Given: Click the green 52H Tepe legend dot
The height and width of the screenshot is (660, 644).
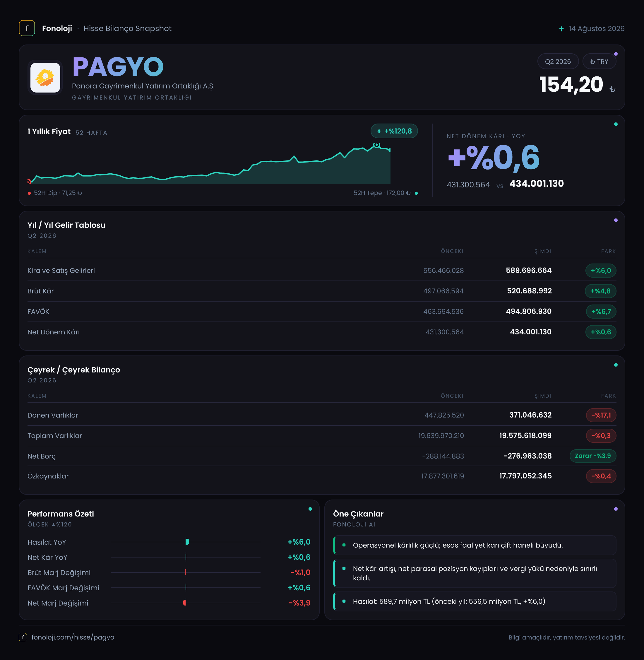Looking at the screenshot, I should pyautogui.click(x=416, y=193).
